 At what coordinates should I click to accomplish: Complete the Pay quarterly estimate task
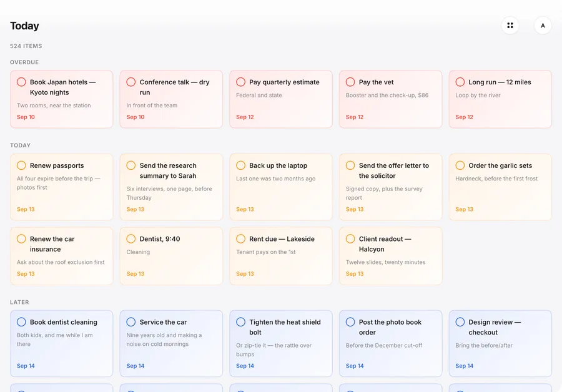click(241, 82)
